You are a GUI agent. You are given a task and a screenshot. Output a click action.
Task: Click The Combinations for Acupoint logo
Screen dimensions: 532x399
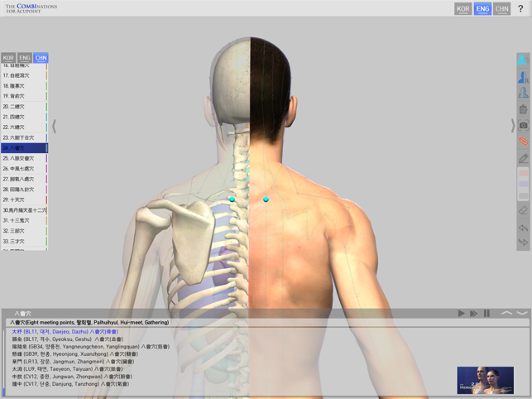click(31, 8)
